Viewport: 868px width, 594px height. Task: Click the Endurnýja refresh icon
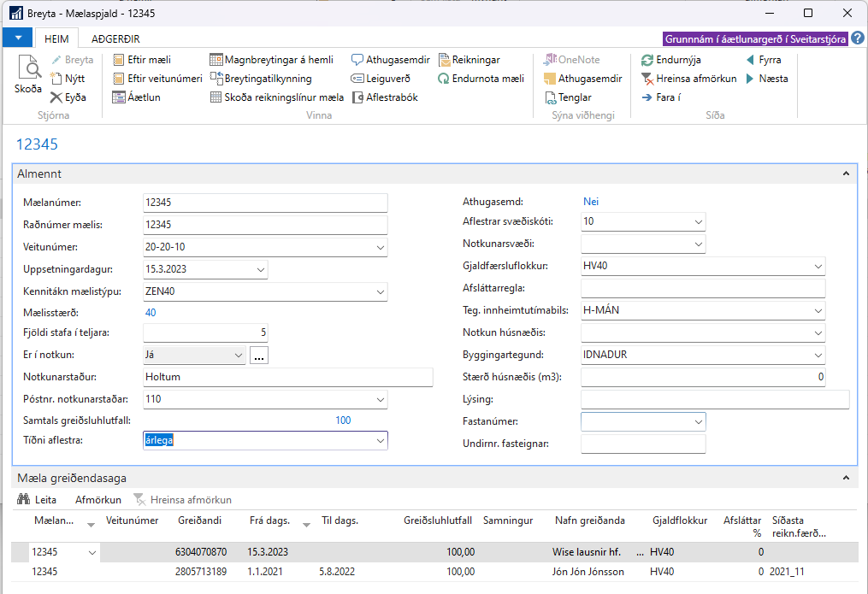coord(648,60)
